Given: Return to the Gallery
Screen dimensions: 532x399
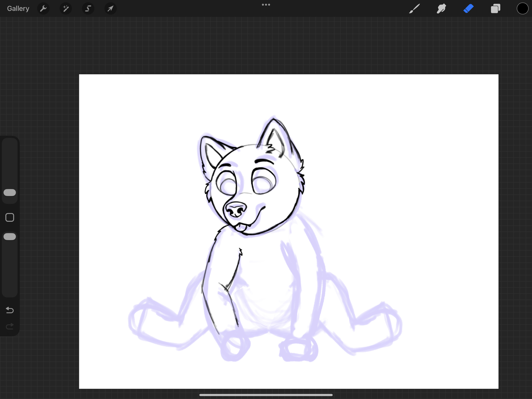Looking at the screenshot, I should click(x=18, y=9).
